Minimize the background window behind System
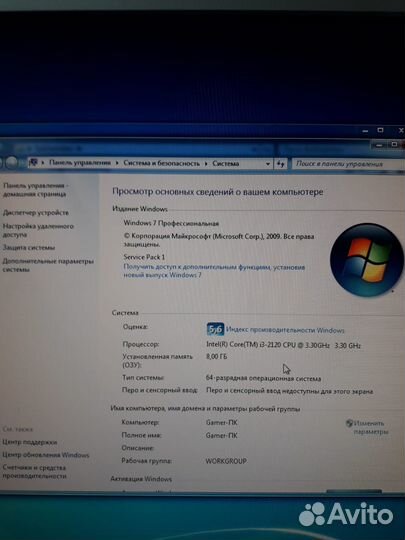 pyautogui.click(x=365, y=131)
